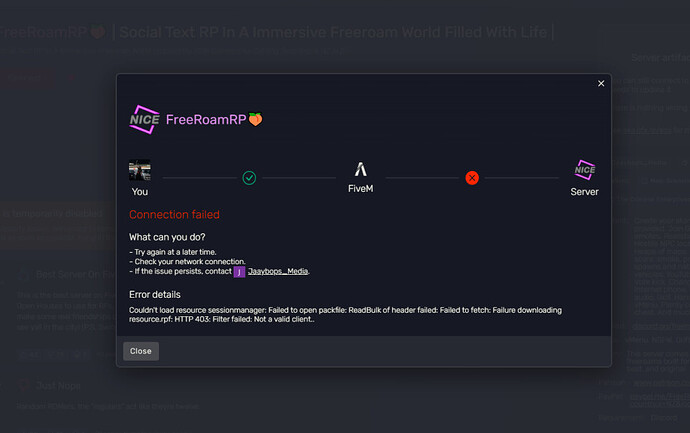The image size is (690, 433).
Task: Click the gray Close button
Action: pyautogui.click(x=141, y=351)
